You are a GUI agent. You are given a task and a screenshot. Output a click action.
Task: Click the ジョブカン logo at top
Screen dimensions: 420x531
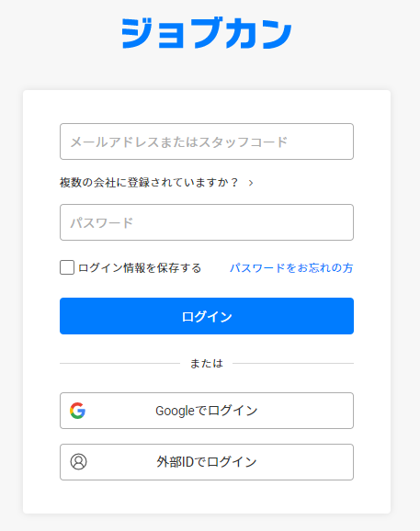206,33
